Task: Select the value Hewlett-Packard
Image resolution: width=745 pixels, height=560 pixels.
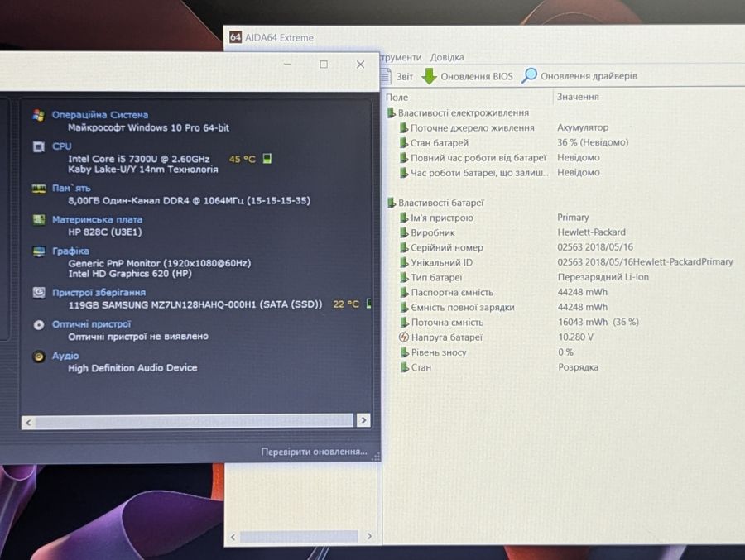Action: [591, 232]
